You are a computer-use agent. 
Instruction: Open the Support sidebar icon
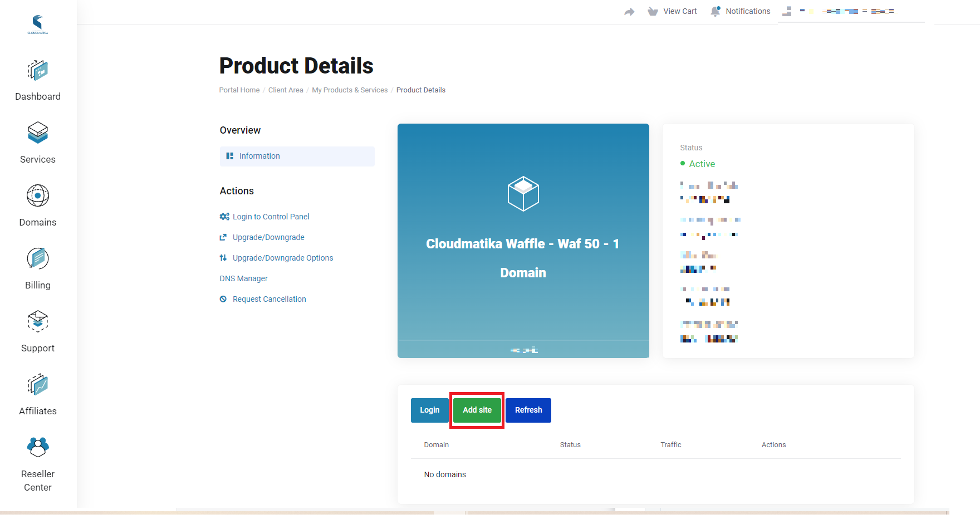pos(38,321)
